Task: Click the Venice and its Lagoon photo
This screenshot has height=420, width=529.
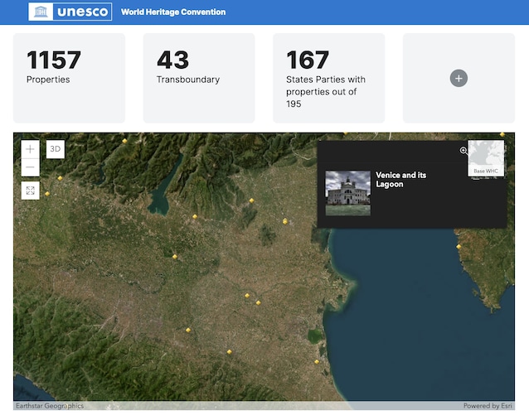Action: coord(348,193)
